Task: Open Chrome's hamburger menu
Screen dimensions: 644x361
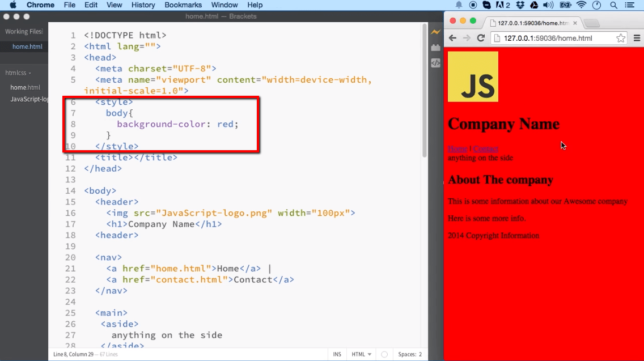Action: click(x=637, y=38)
